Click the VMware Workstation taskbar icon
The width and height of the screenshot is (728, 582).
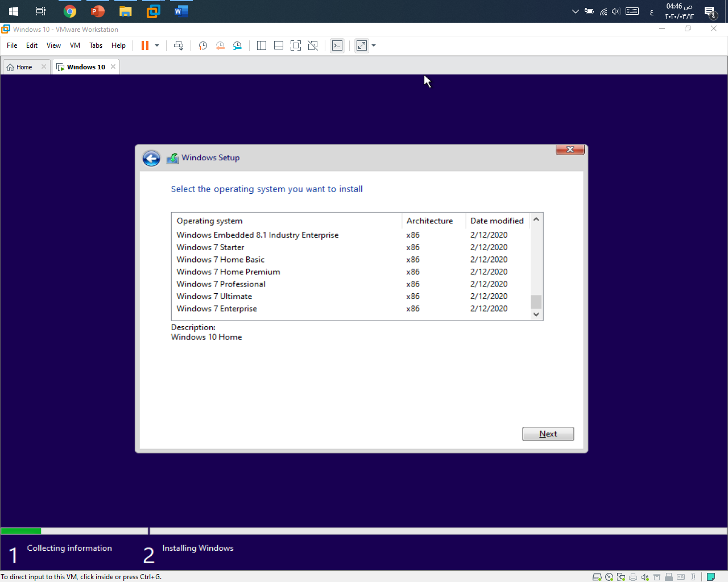[x=154, y=11]
